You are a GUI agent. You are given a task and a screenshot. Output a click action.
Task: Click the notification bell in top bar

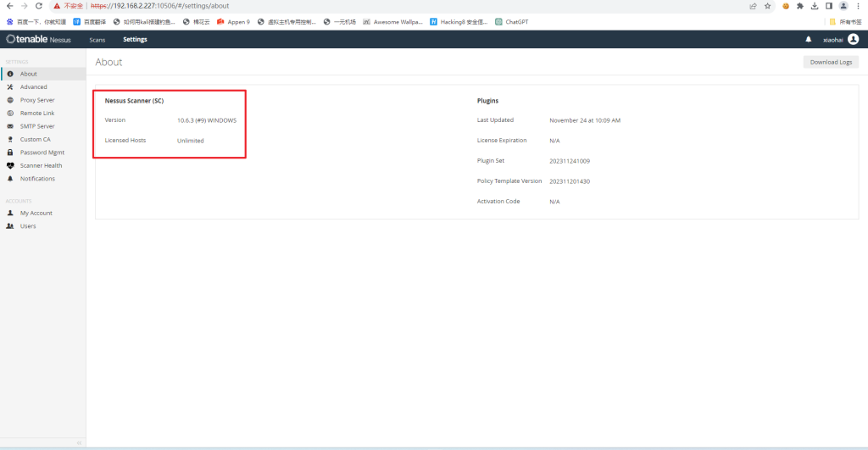click(808, 39)
